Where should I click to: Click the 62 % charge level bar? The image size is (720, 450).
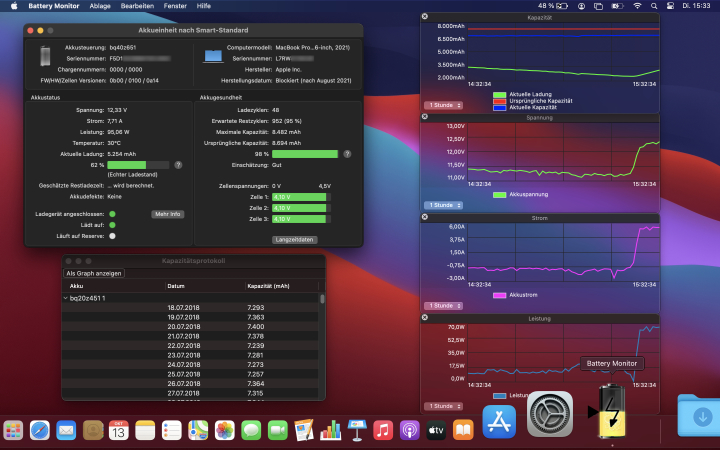pyautogui.click(x=138, y=165)
